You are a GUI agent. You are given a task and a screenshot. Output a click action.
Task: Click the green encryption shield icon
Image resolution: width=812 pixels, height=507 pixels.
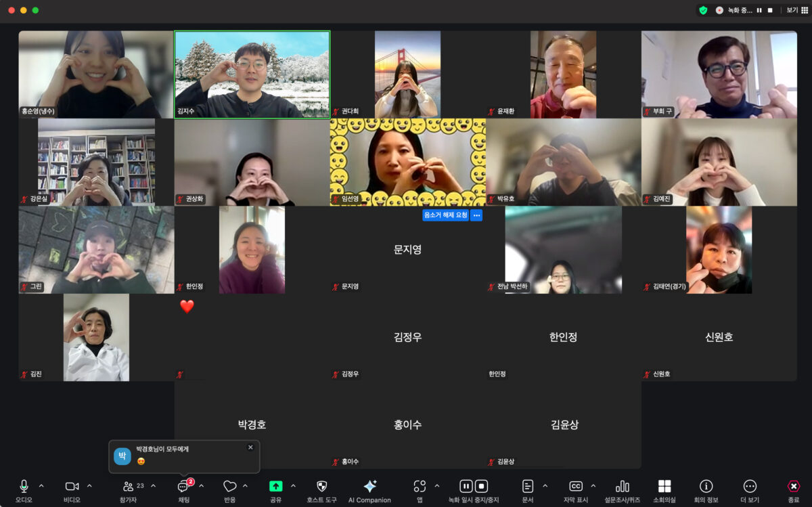(x=703, y=10)
